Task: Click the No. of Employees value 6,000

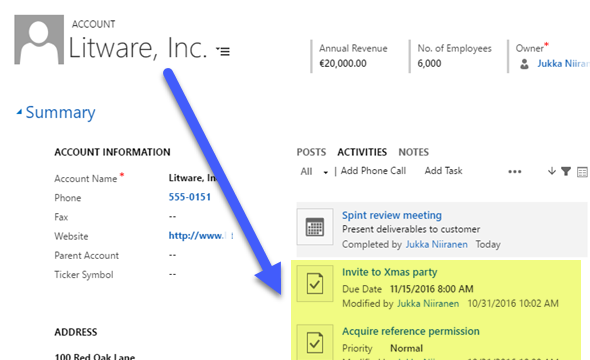Action: (x=429, y=63)
